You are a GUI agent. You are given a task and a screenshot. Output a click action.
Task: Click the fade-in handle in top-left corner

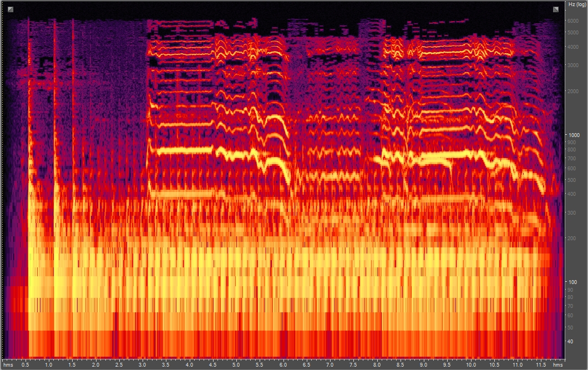point(10,9)
